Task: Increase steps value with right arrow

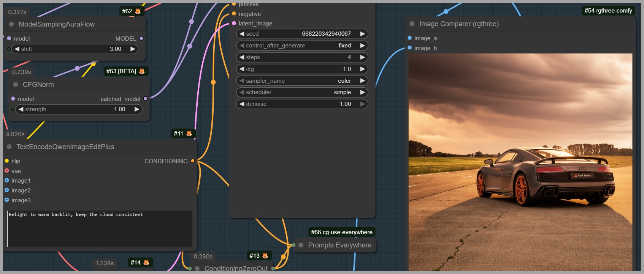Action: pyautogui.click(x=362, y=57)
